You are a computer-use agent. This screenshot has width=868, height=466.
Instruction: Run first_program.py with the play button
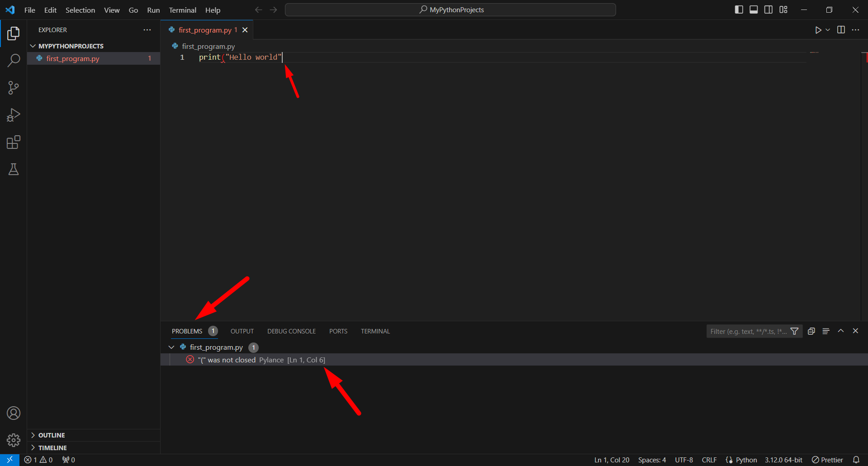pyautogui.click(x=818, y=30)
